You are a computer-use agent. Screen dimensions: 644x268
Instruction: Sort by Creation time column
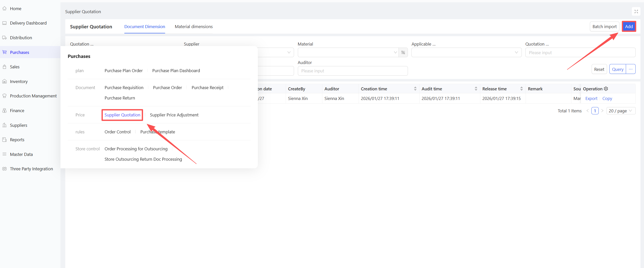(415, 89)
